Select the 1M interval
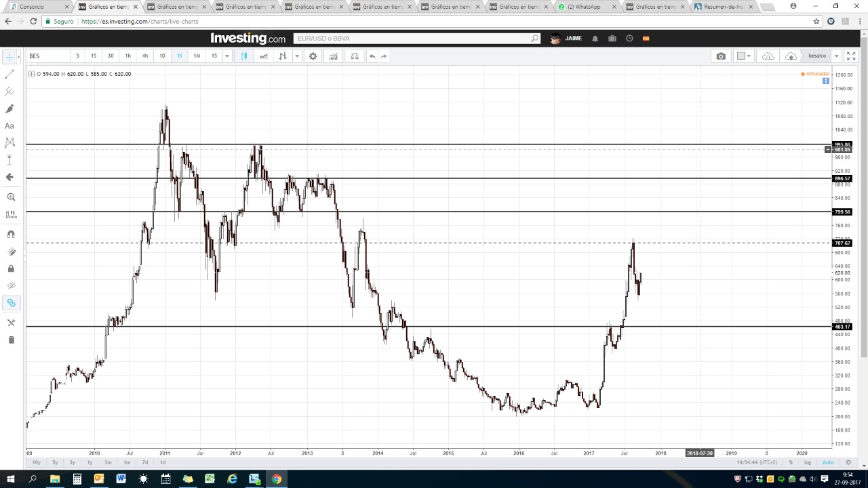Viewport: 868px width, 488px height. click(x=197, y=56)
